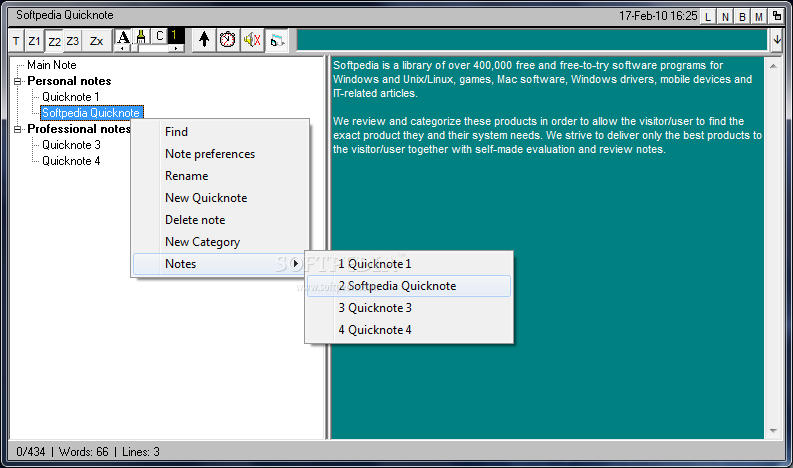Select Quicknote 1 in the tree

point(70,97)
